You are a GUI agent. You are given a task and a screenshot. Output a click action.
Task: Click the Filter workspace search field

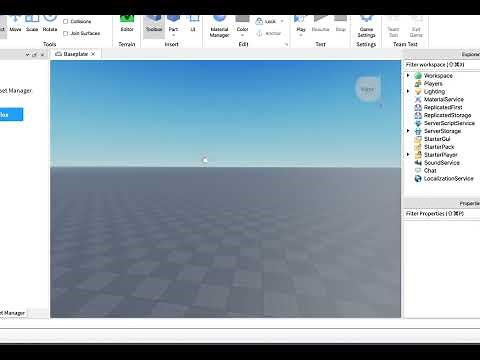442,65
